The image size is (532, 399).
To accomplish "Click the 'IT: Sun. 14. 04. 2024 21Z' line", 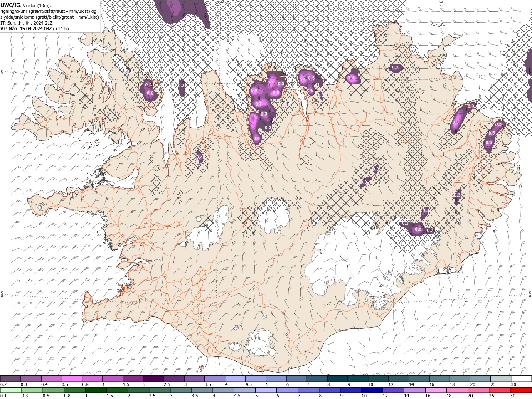I will pyautogui.click(x=27, y=23).
